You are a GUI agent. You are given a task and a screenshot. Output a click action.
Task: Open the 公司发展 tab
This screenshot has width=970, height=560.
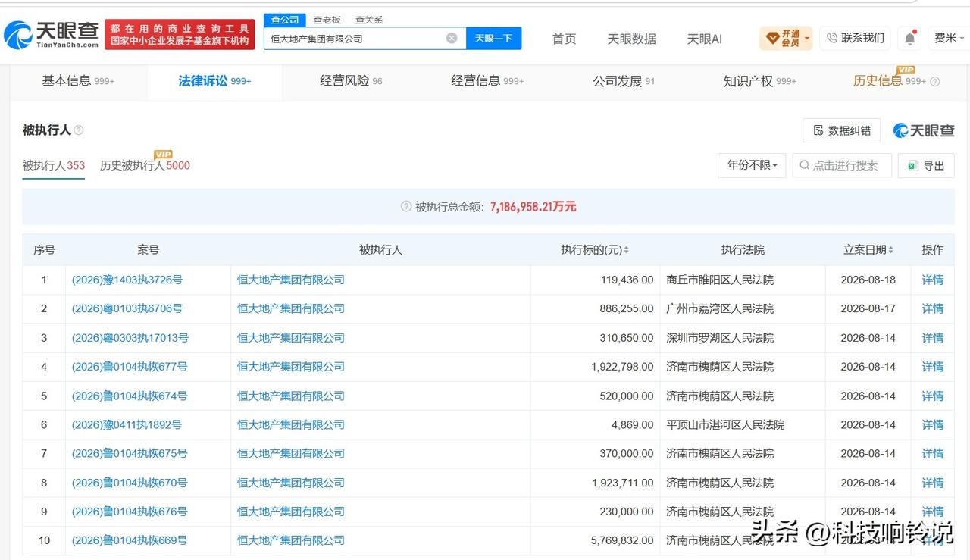(x=624, y=81)
